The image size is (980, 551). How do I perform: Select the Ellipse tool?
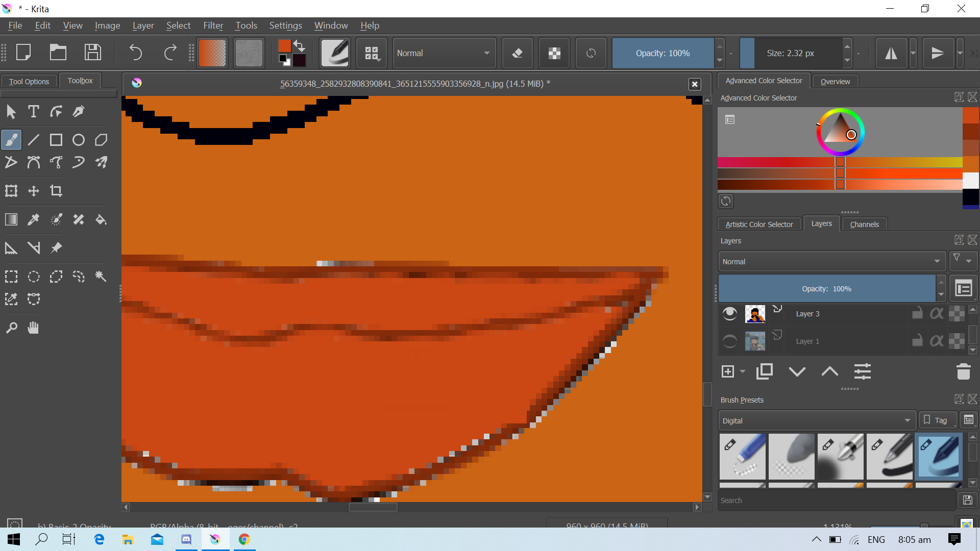click(x=79, y=140)
